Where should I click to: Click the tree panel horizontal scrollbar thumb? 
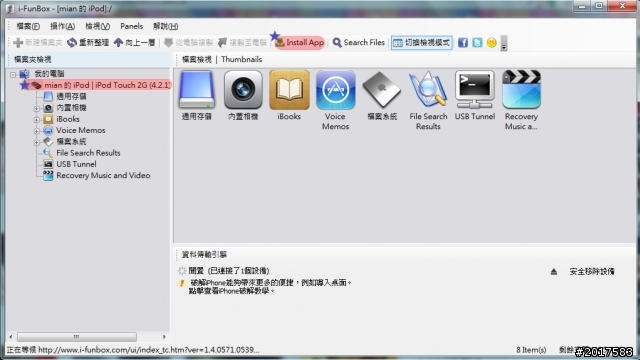click(77, 337)
